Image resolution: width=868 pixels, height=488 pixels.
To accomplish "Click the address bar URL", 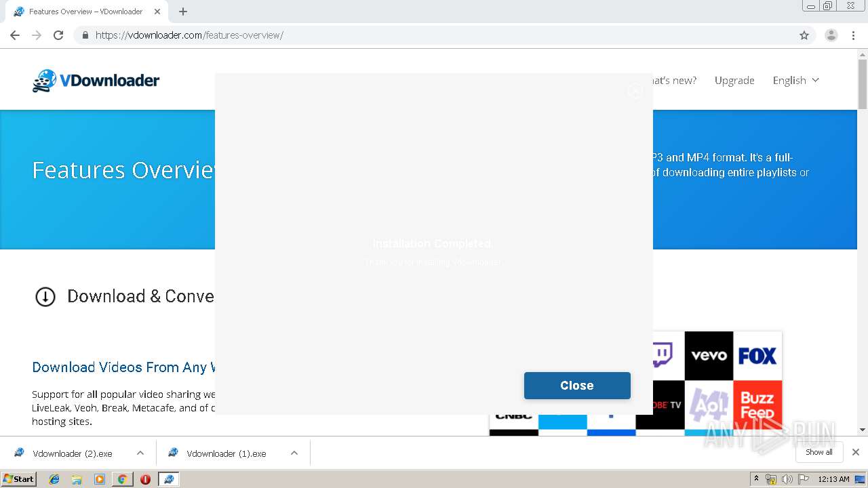I will coord(189,35).
